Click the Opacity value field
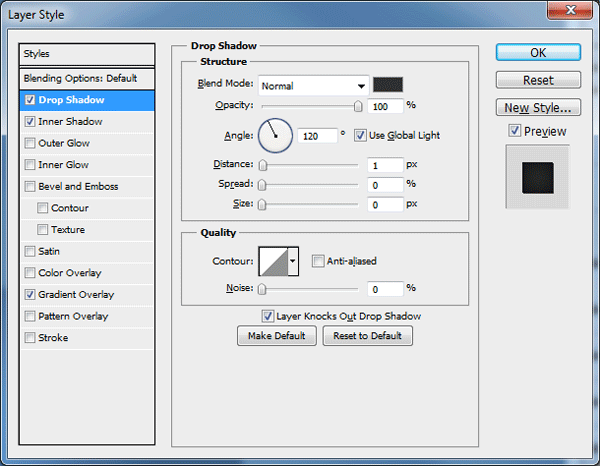600x466 pixels. click(x=385, y=106)
